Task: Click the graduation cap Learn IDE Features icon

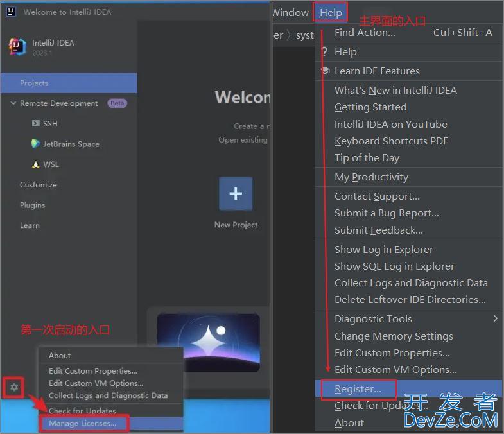Action: pyautogui.click(x=326, y=71)
